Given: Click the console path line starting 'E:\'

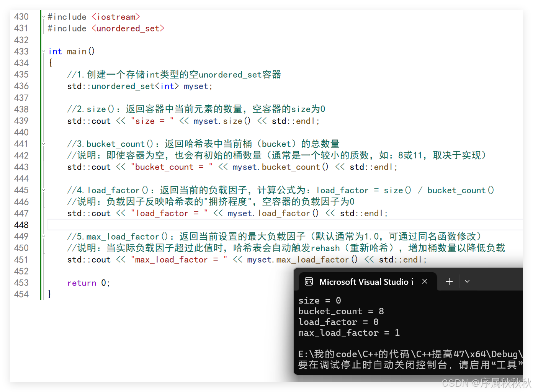Looking at the screenshot, I should 410,354.
